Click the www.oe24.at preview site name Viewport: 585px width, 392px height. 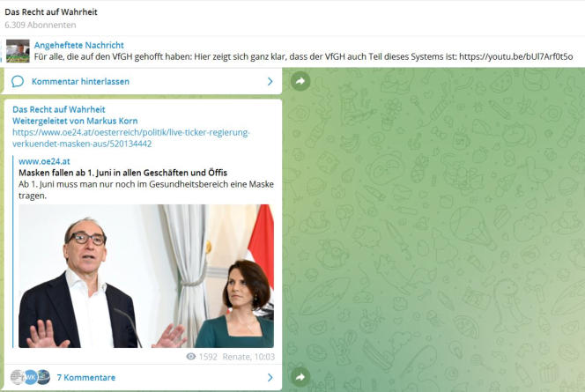click(x=44, y=161)
